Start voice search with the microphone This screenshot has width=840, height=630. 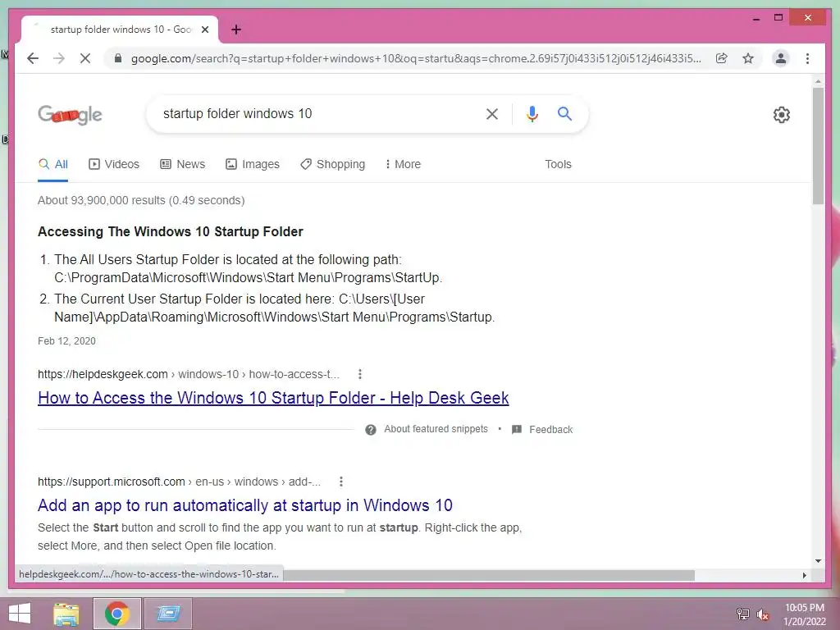[x=532, y=113]
